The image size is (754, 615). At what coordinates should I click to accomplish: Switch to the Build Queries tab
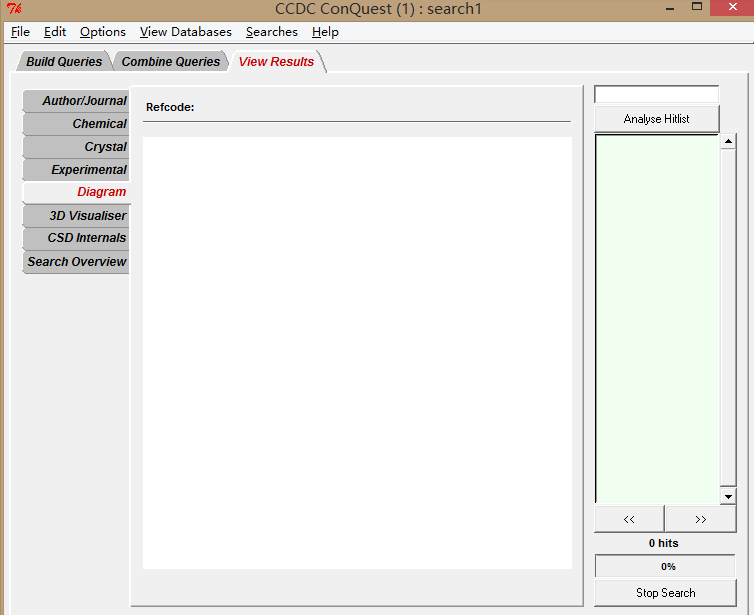click(64, 62)
